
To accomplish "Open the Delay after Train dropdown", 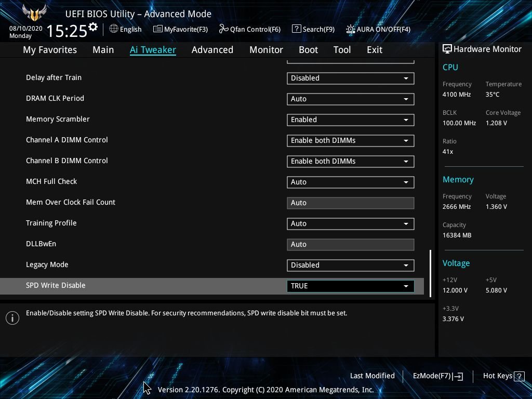I will pyautogui.click(x=351, y=78).
